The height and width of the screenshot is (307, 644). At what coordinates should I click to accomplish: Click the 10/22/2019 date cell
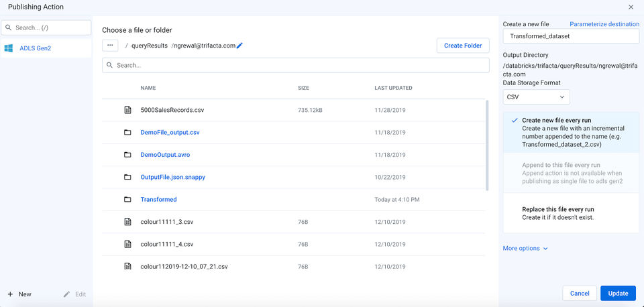(x=390, y=178)
